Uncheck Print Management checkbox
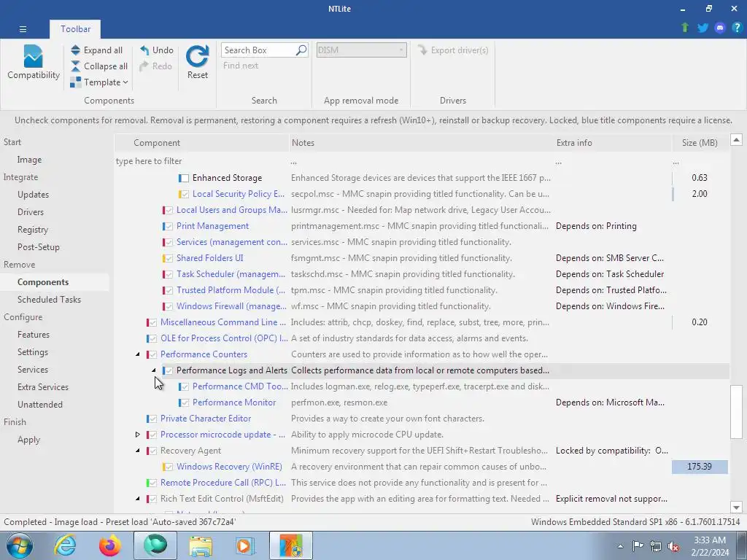The image size is (747, 560). coord(169,226)
